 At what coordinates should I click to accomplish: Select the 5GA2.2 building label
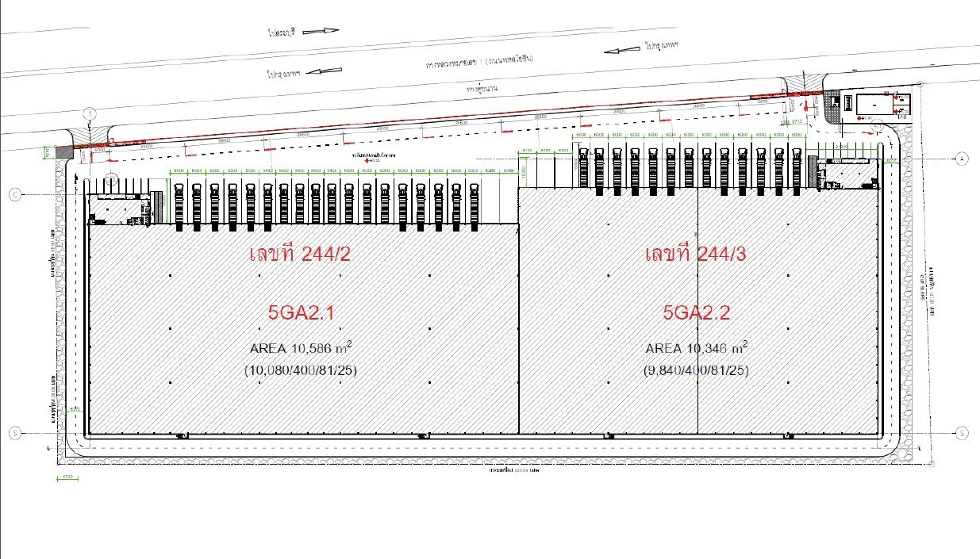point(697,313)
